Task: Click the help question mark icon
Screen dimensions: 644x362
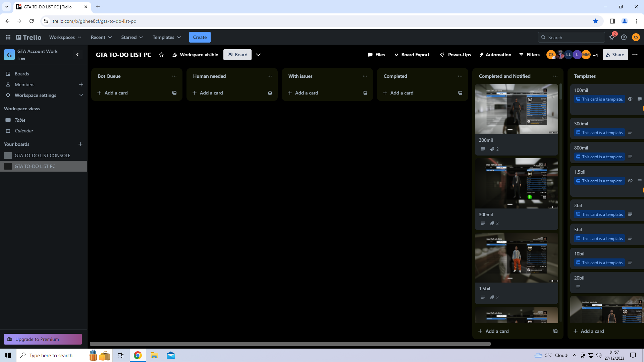Action: pos(624,37)
